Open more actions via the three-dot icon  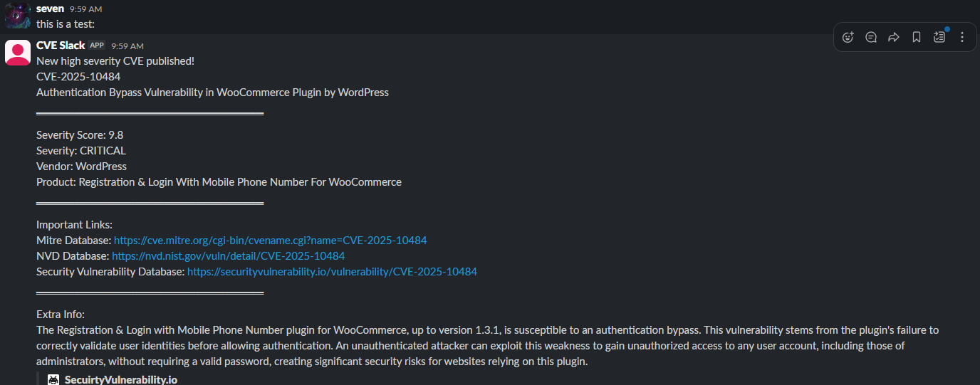[962, 38]
